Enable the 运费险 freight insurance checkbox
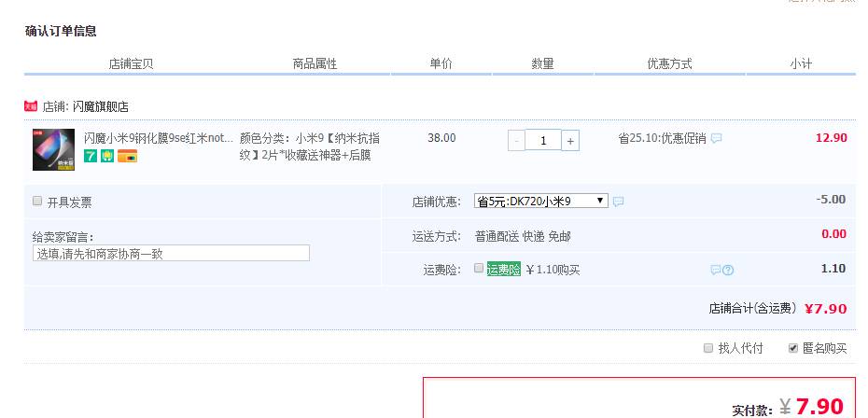The height and width of the screenshot is (418, 868). tap(479, 269)
